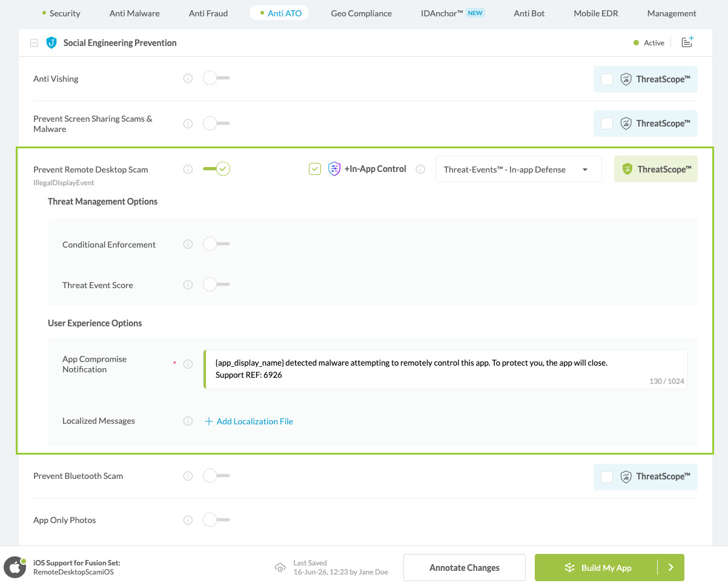Image resolution: width=728 pixels, height=586 pixels.
Task: Click the last saved cloud icon
Action: (280, 568)
